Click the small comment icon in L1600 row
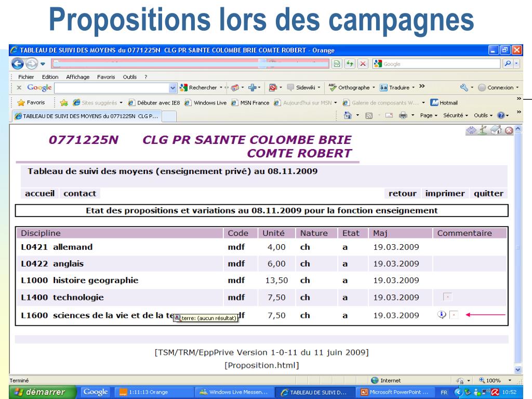532x399 pixels. pos(454,315)
